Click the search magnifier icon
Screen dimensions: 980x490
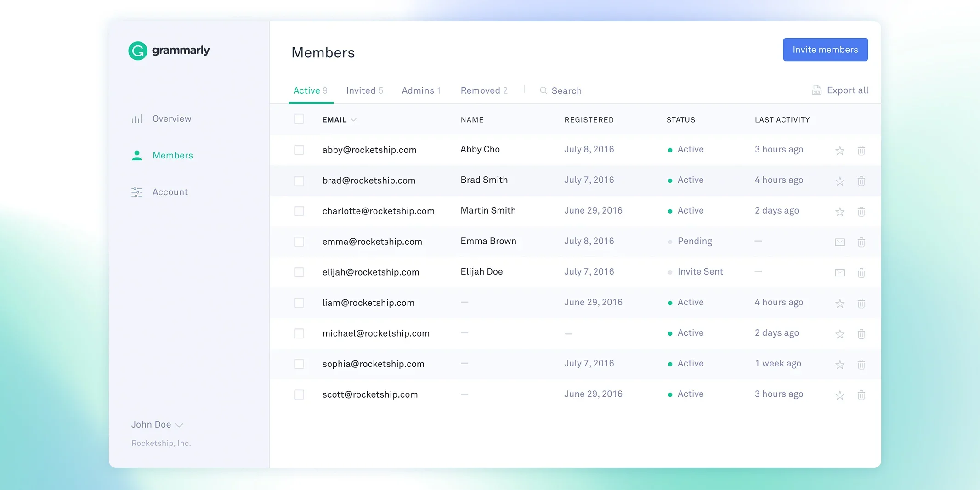(x=544, y=90)
